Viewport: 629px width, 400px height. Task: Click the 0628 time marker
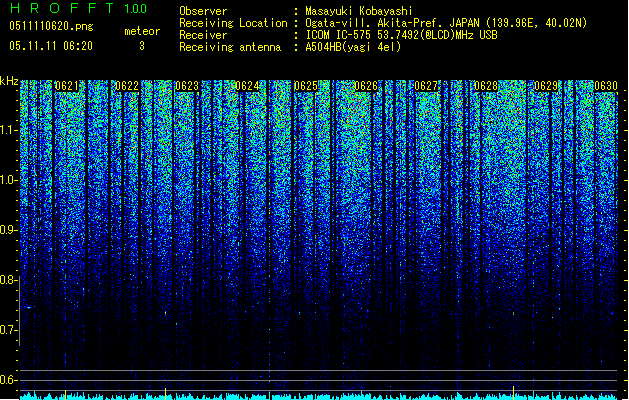486,86
